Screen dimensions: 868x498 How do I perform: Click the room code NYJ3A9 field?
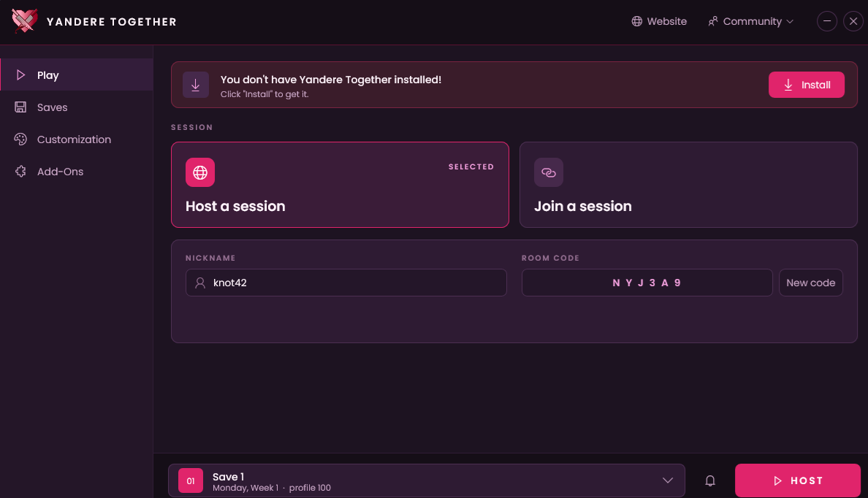point(647,283)
